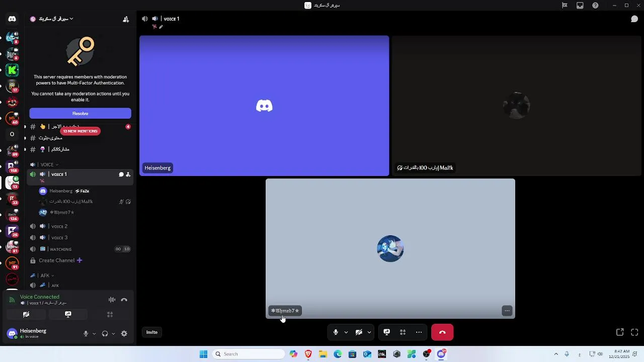Open More options in call control bar
Screen dimensions: 644x362
pyautogui.click(x=419, y=332)
